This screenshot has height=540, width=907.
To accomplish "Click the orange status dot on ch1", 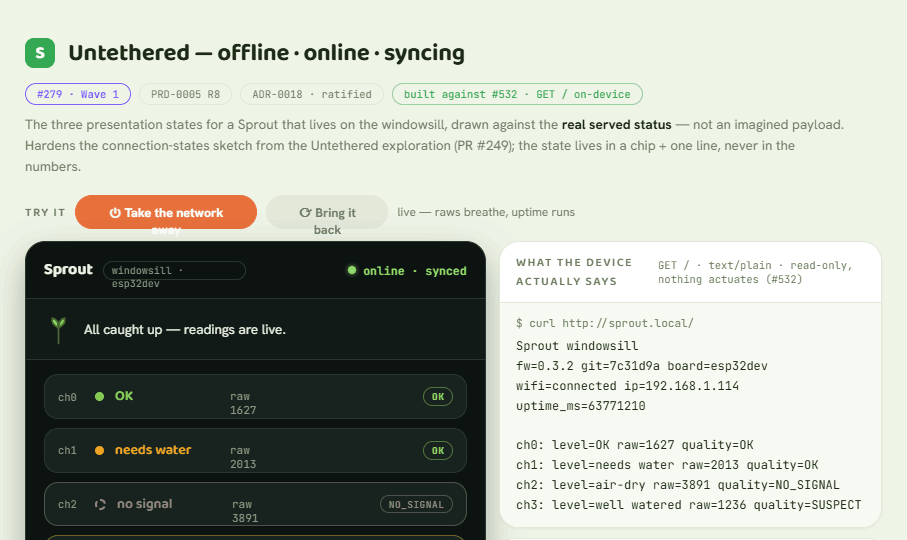I will (99, 450).
